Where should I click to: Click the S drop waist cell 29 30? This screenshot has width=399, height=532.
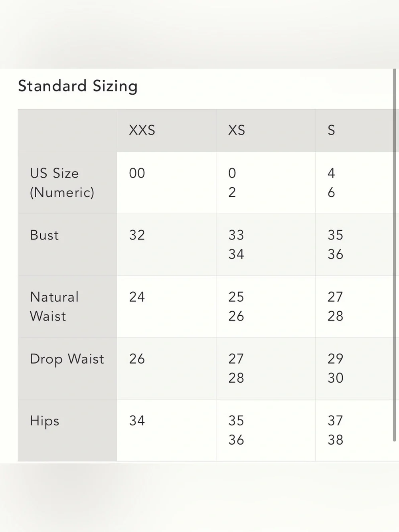point(357,368)
